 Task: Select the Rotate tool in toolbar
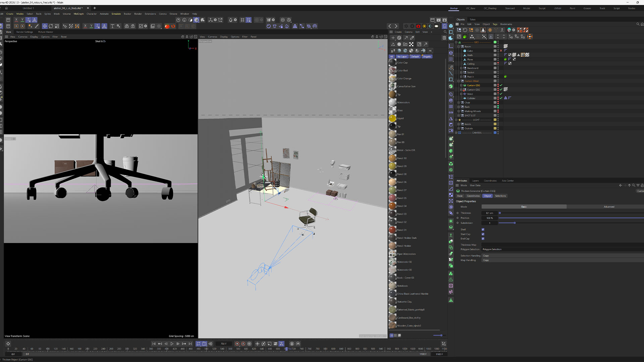point(51,26)
